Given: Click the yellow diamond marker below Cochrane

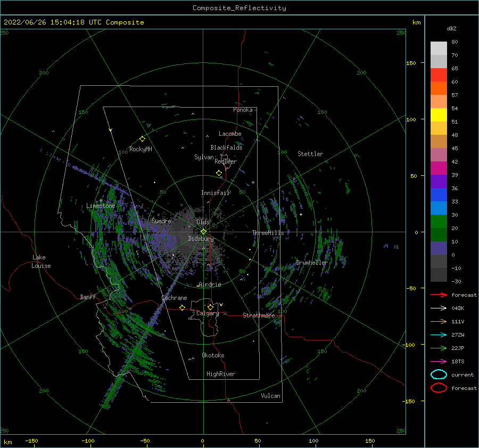Looking at the screenshot, I should [182, 307].
